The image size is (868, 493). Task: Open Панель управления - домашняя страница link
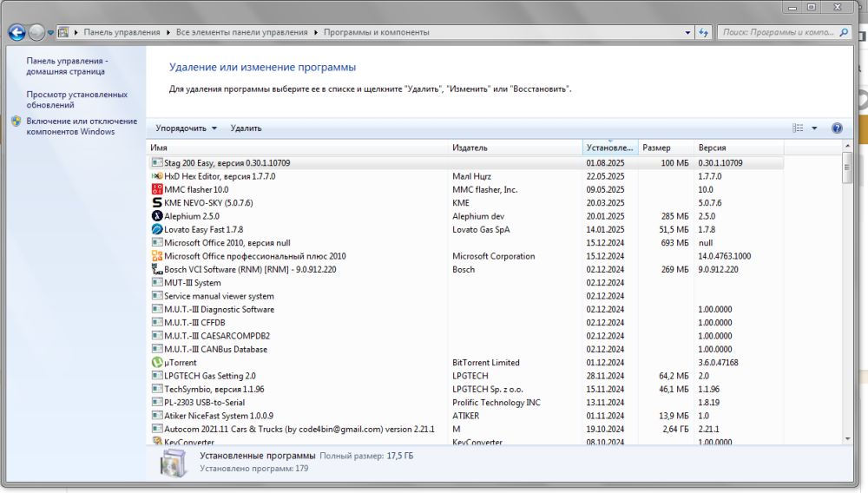[67, 66]
